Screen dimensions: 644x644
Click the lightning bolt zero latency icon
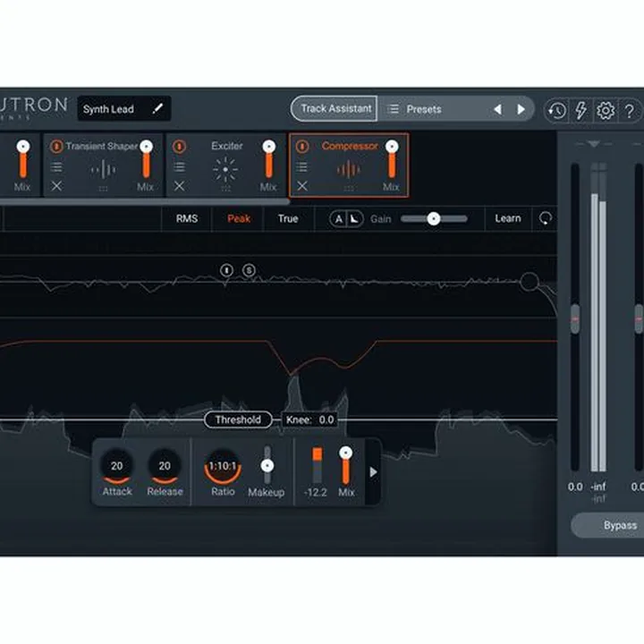coord(580,110)
